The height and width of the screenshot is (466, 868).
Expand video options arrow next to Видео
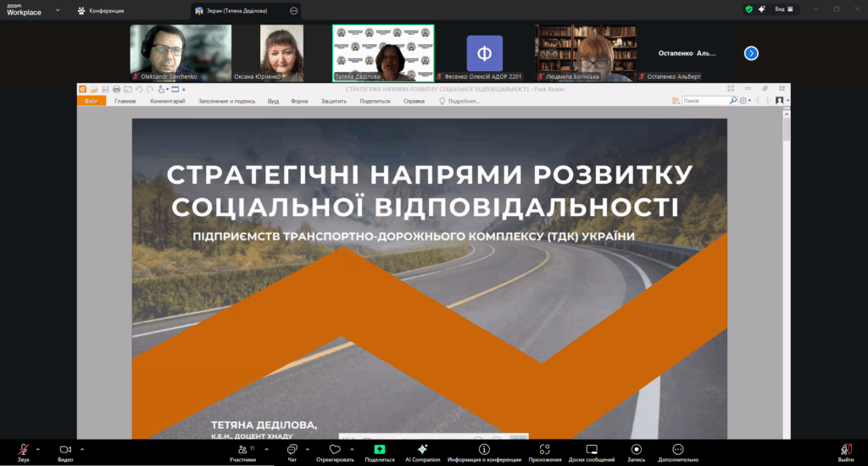click(82, 449)
